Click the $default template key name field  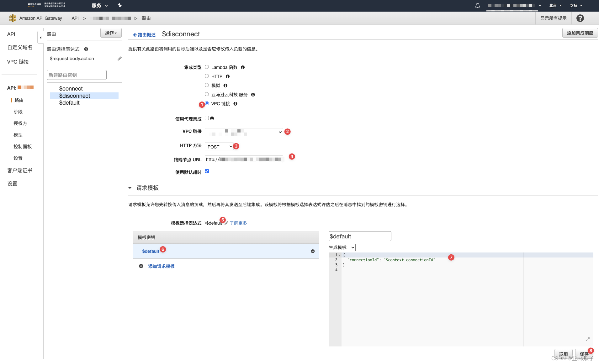pos(360,236)
